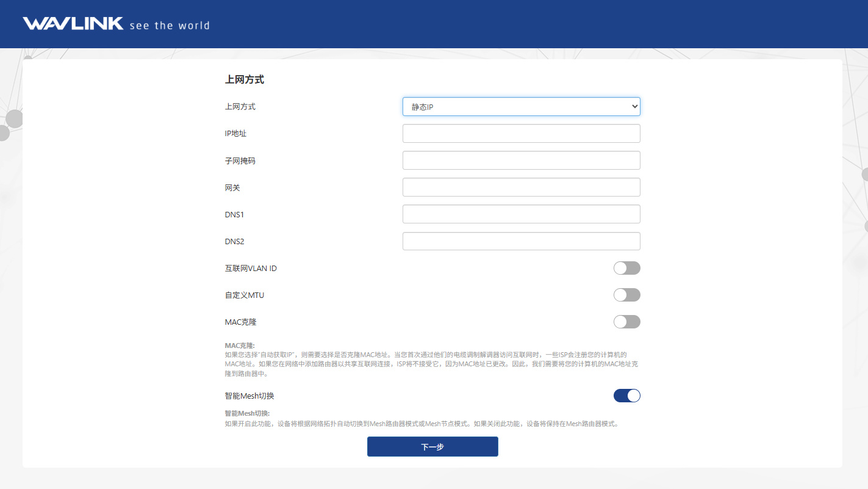
Task: Click the WAVLINK logo in the header
Action: click(x=73, y=24)
